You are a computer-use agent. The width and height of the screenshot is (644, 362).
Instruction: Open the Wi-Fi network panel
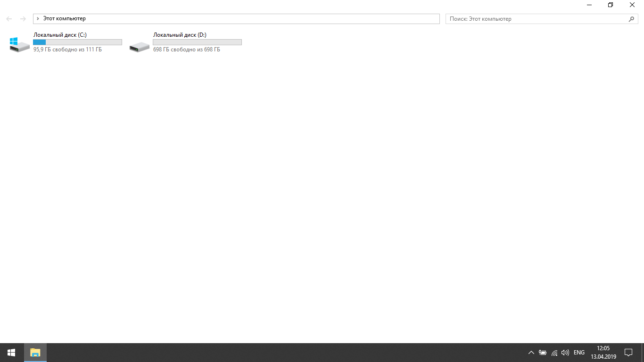[x=554, y=353]
